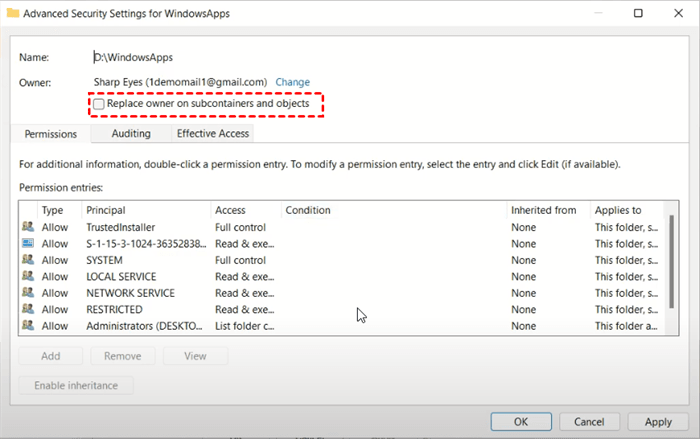The width and height of the screenshot is (700, 439).
Task: Click This folder a... in Administrators row
Action: pyautogui.click(x=626, y=326)
